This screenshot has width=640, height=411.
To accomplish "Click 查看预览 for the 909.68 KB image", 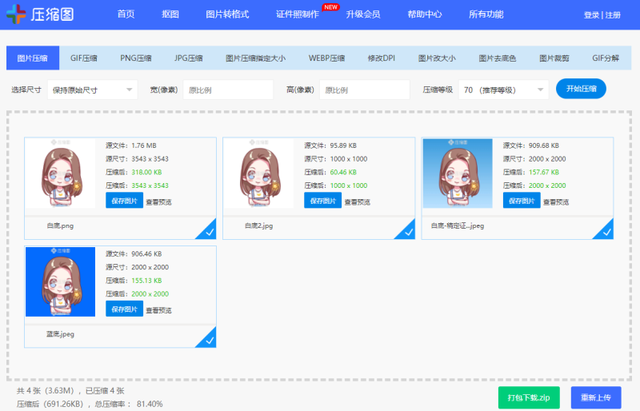I will (556, 202).
